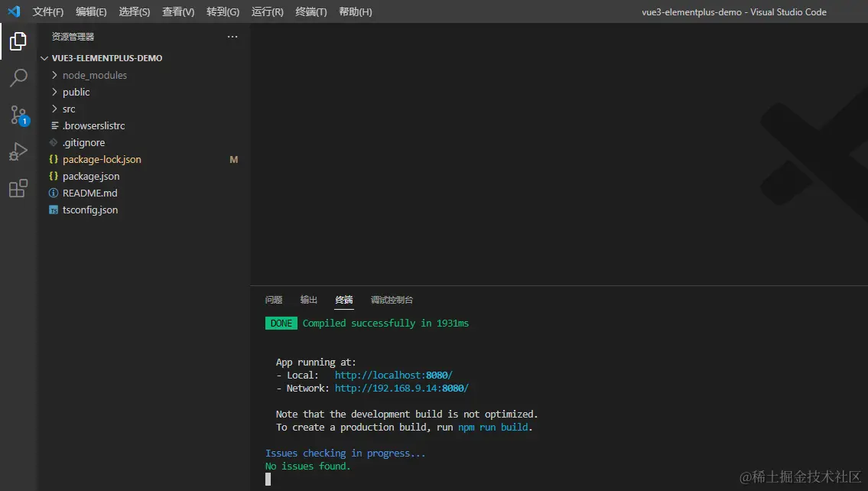
Task: Collapse the VUE3-ELEMENTPLUS-DEMO root folder
Action: tap(44, 58)
